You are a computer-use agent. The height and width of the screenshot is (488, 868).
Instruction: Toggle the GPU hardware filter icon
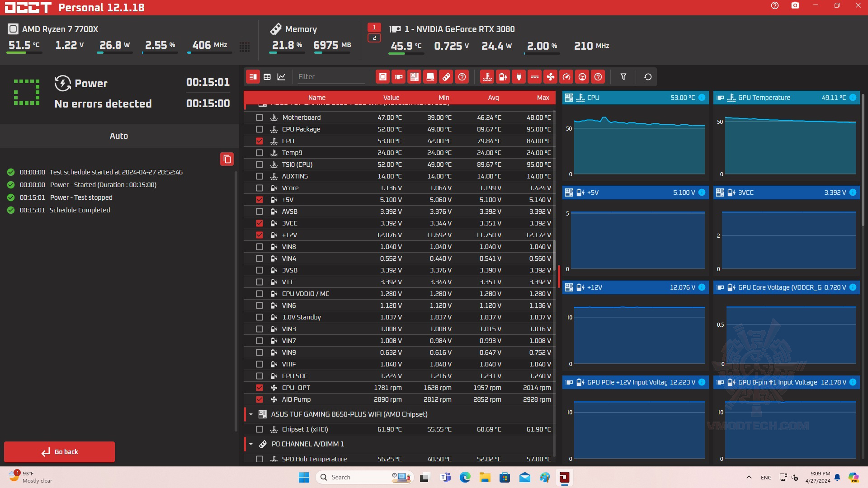[398, 77]
